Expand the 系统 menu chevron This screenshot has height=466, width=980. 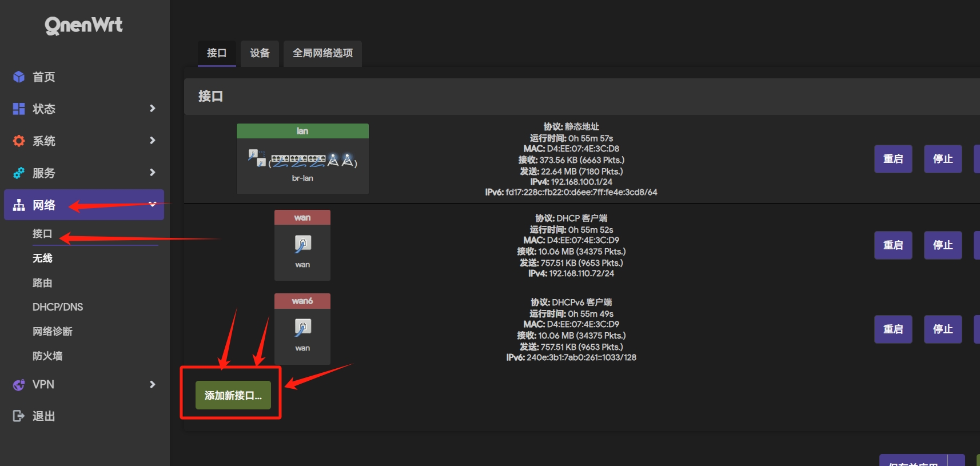pos(152,141)
